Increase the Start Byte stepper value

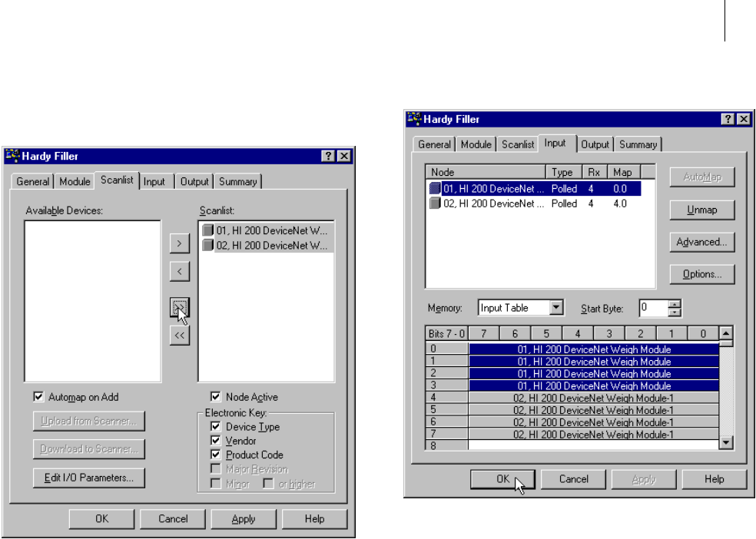tap(675, 304)
